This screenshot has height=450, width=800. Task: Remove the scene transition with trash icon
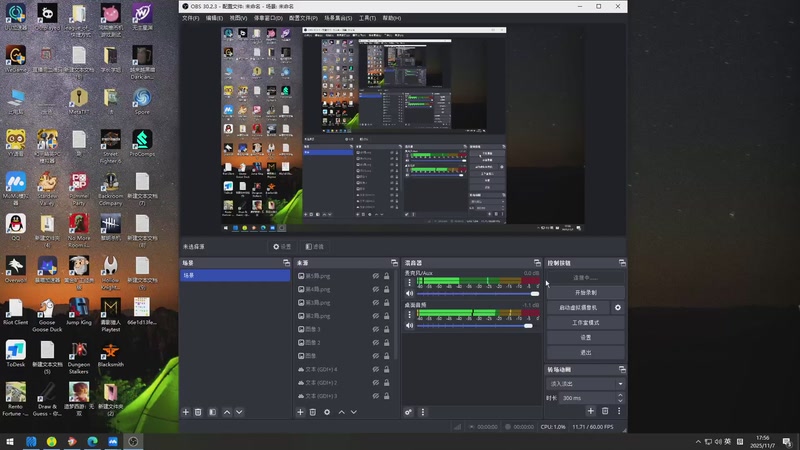coord(605,411)
